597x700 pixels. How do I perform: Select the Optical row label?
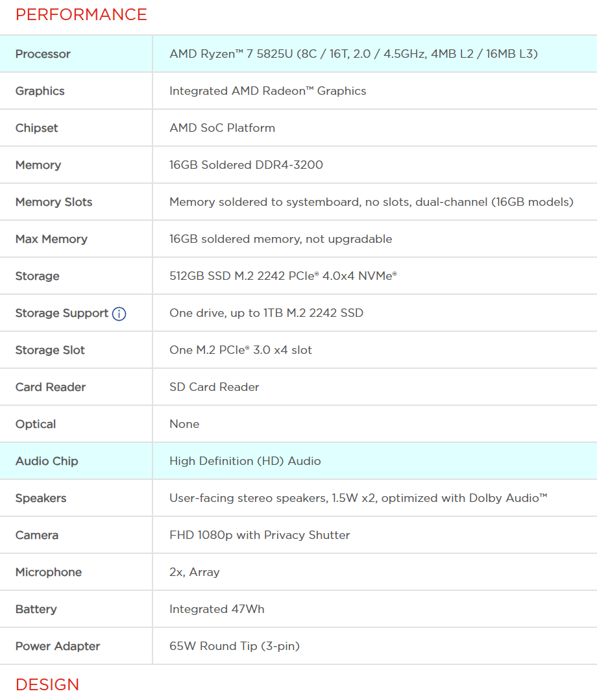pyautogui.click(x=36, y=424)
